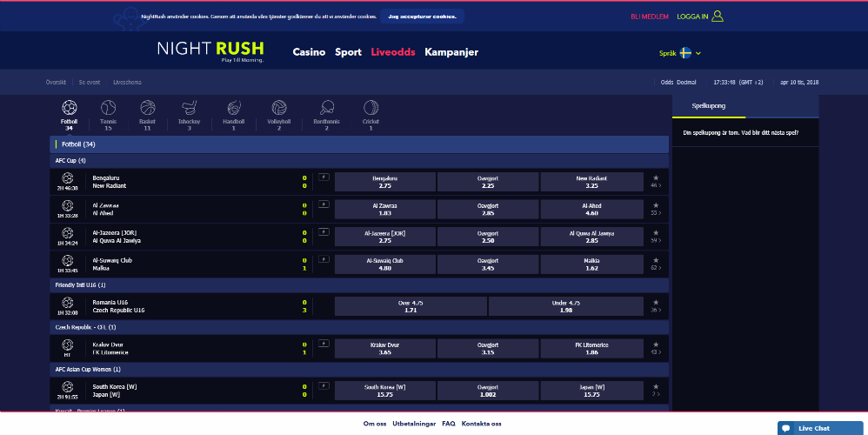868x435 pixels.
Task: Favorite the Kraluv Dvur vs Litomerice match
Action: coord(656,345)
